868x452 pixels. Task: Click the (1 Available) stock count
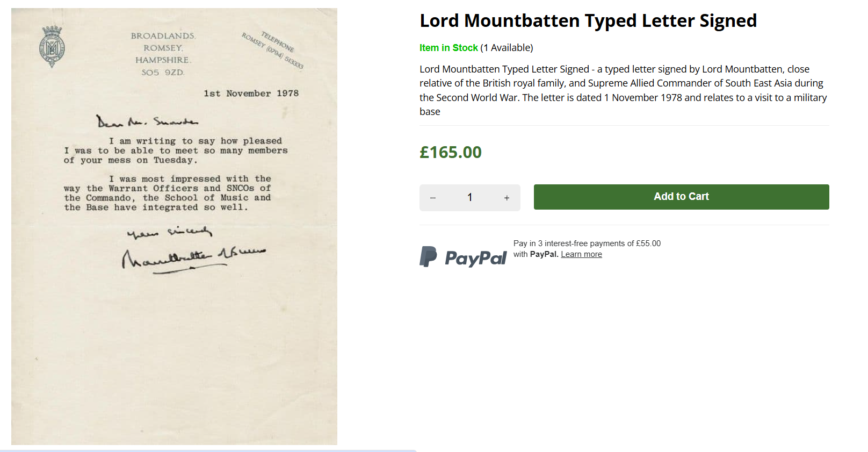(507, 48)
